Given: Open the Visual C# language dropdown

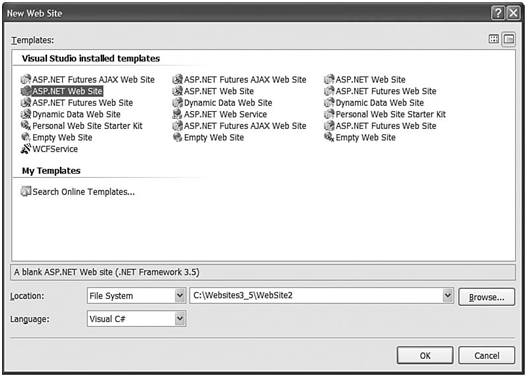Looking at the screenshot, I should pos(180,319).
